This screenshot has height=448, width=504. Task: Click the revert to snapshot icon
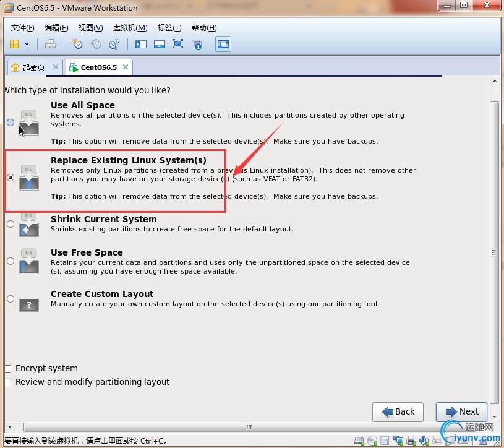click(96, 44)
